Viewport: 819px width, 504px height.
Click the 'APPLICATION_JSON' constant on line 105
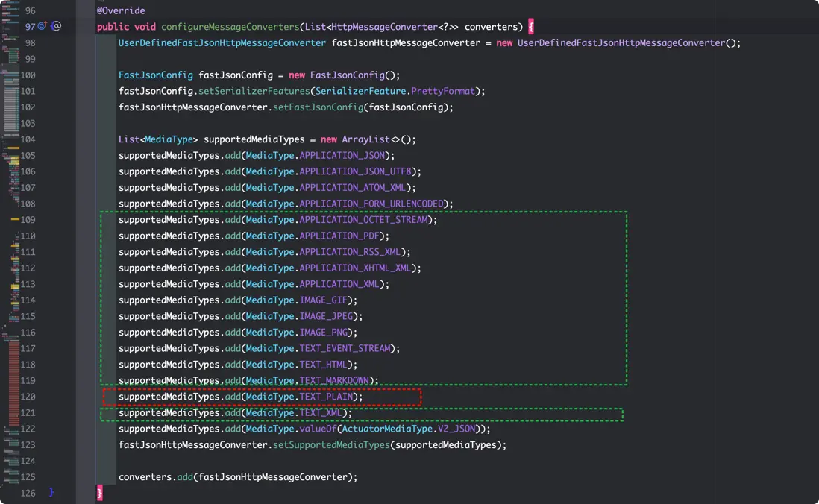342,156
